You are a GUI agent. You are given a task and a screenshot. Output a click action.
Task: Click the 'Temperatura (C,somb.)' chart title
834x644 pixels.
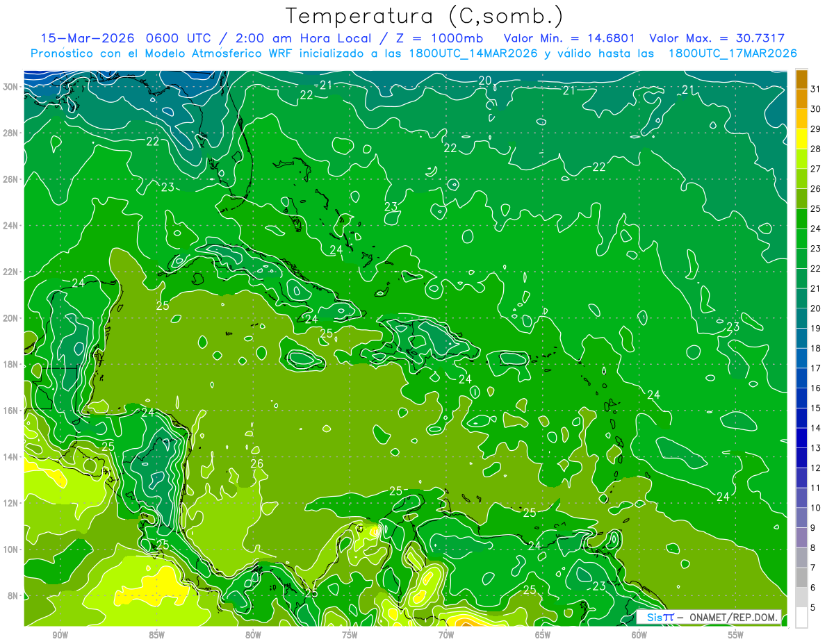[425, 16]
